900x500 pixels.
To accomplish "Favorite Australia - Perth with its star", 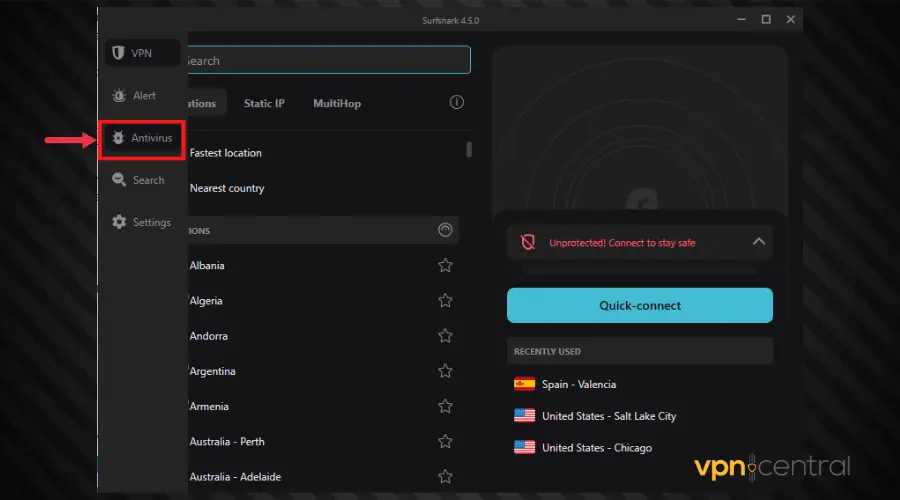I will (x=445, y=441).
